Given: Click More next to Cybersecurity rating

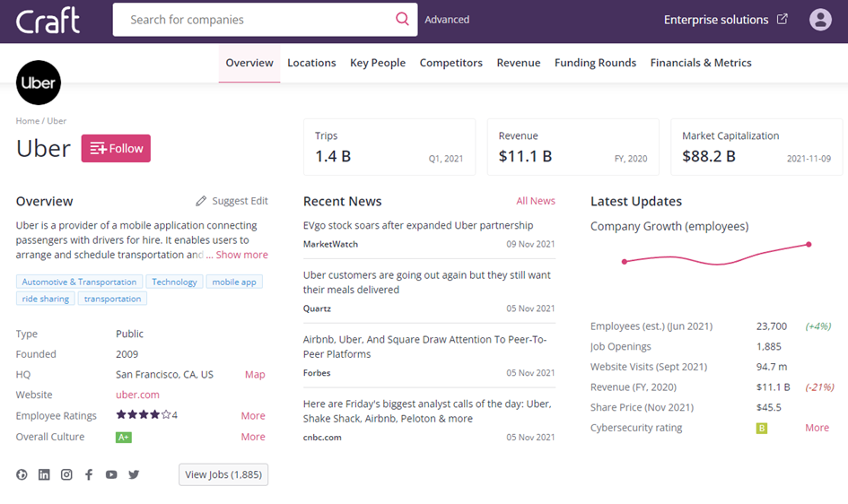Looking at the screenshot, I should (817, 428).
